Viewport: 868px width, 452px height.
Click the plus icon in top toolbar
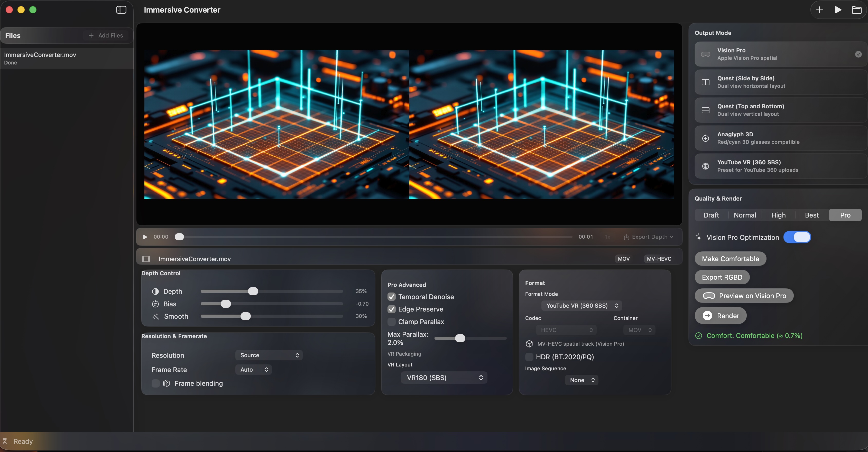click(x=819, y=10)
